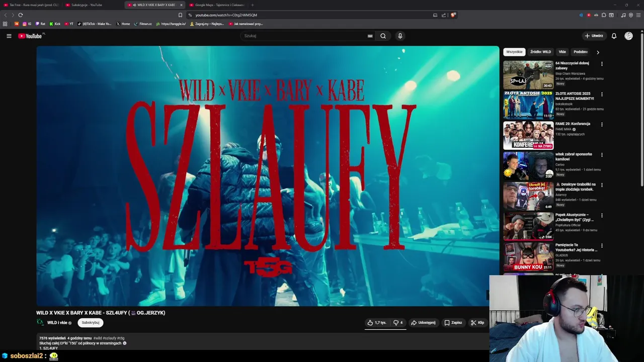Select the Wszystkie filter chip

click(x=514, y=52)
